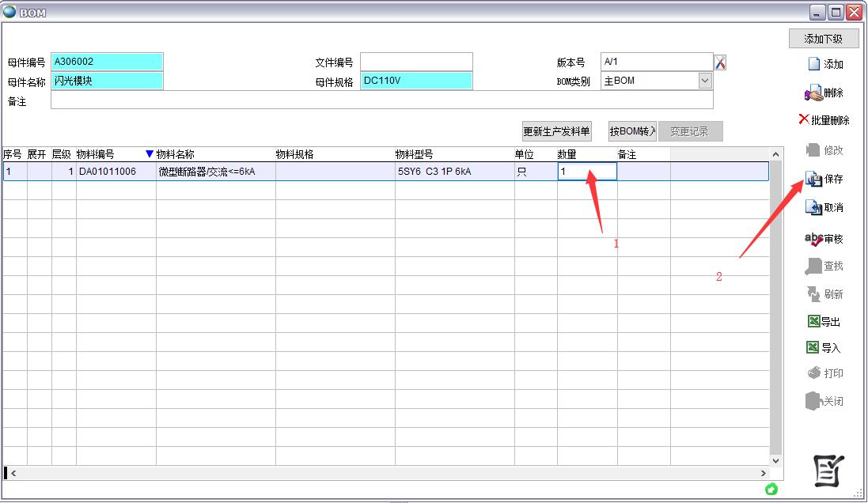868x503 pixels.
Task: Open the BOM类别 dropdown
Action: pos(704,81)
